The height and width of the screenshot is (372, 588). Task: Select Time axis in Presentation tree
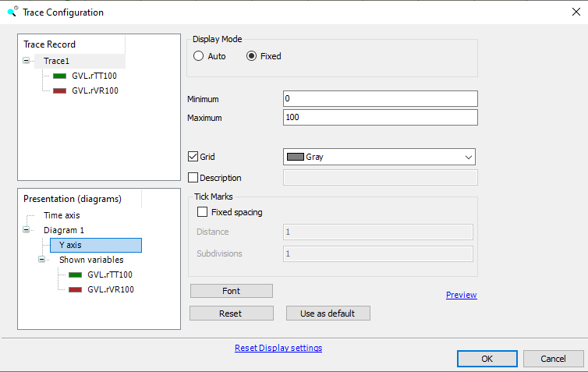coord(62,215)
